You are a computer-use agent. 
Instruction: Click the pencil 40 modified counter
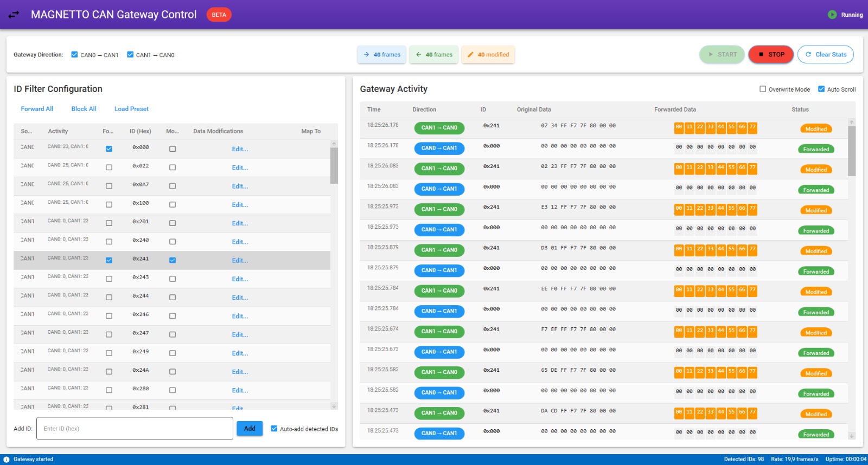coord(488,55)
